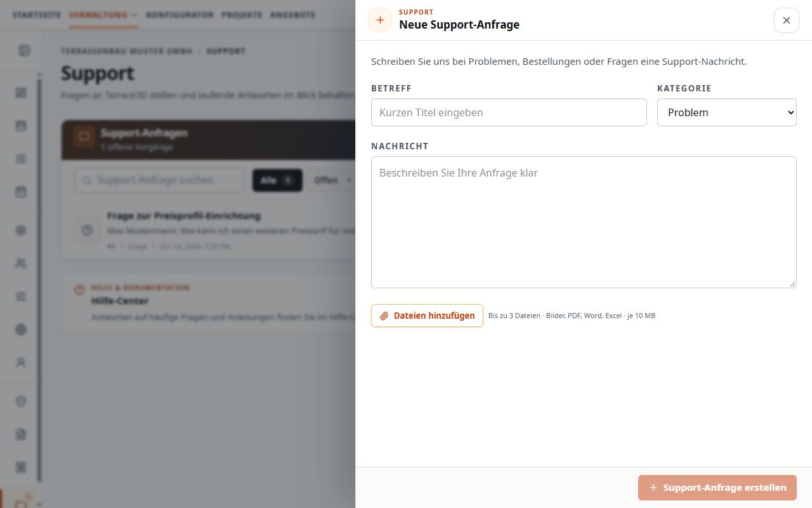Click the file limit hint 'Bis zu 3 Dateien'

pyautogui.click(x=572, y=316)
